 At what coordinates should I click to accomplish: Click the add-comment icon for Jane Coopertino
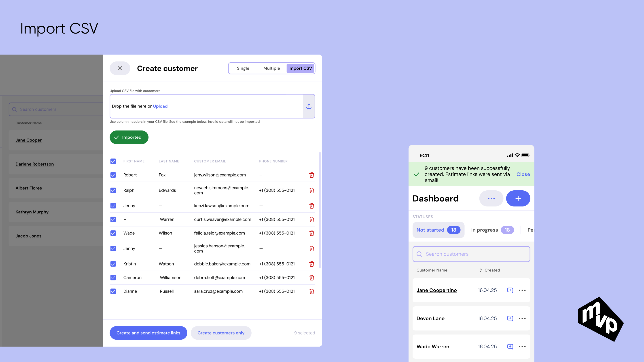(510, 290)
